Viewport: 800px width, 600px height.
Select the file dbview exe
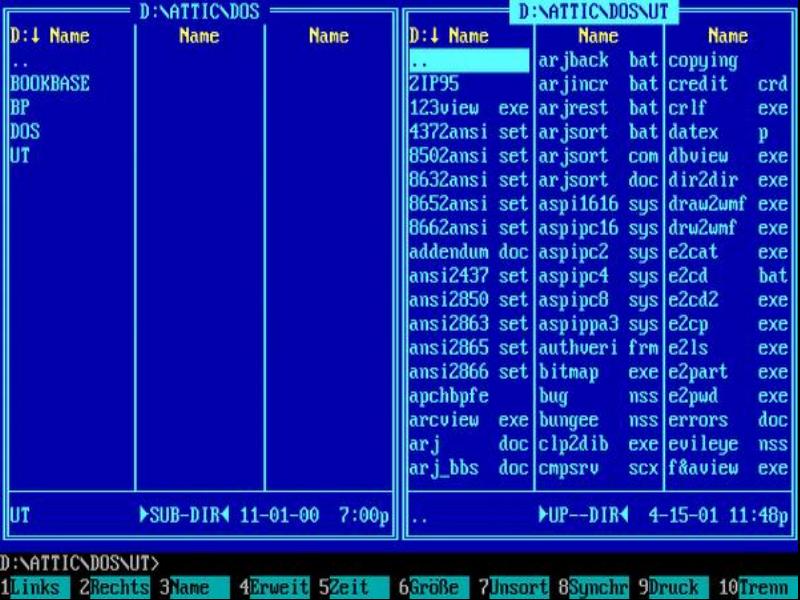click(728, 156)
